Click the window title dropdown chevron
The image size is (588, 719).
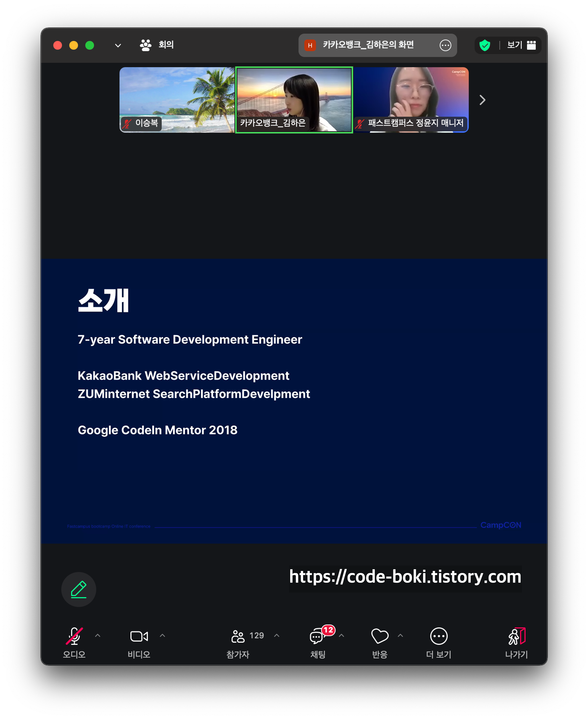click(118, 45)
